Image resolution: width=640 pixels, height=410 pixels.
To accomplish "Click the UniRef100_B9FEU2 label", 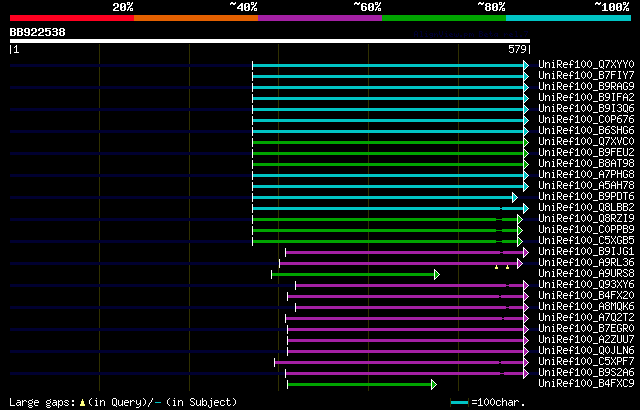I will 586,153.
